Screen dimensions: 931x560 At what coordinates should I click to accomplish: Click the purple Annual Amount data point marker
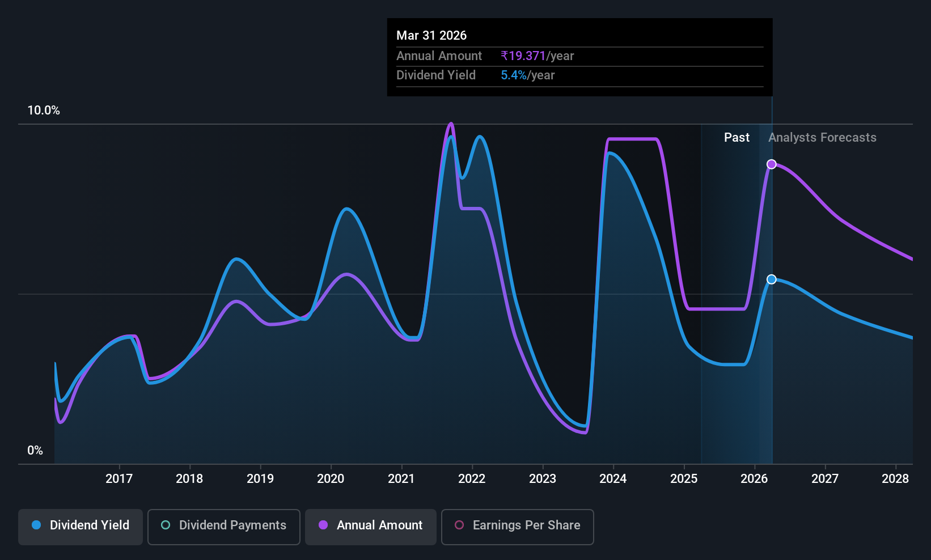click(x=771, y=164)
